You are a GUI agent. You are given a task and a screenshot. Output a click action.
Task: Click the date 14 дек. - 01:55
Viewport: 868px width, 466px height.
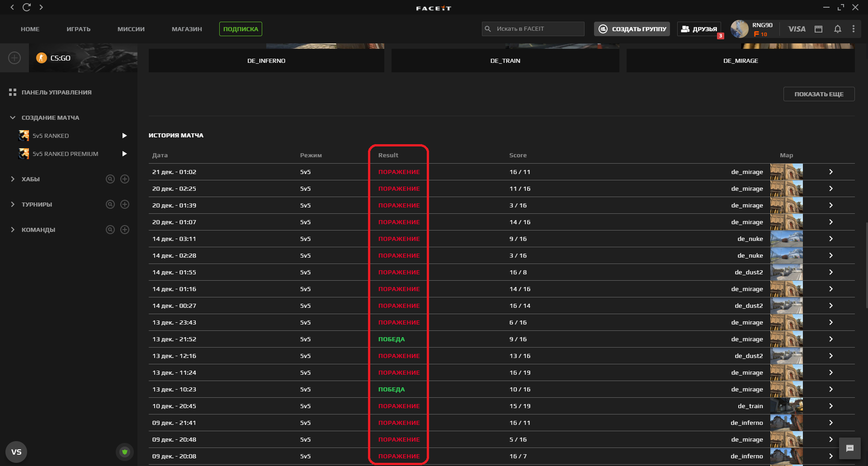[x=175, y=272]
